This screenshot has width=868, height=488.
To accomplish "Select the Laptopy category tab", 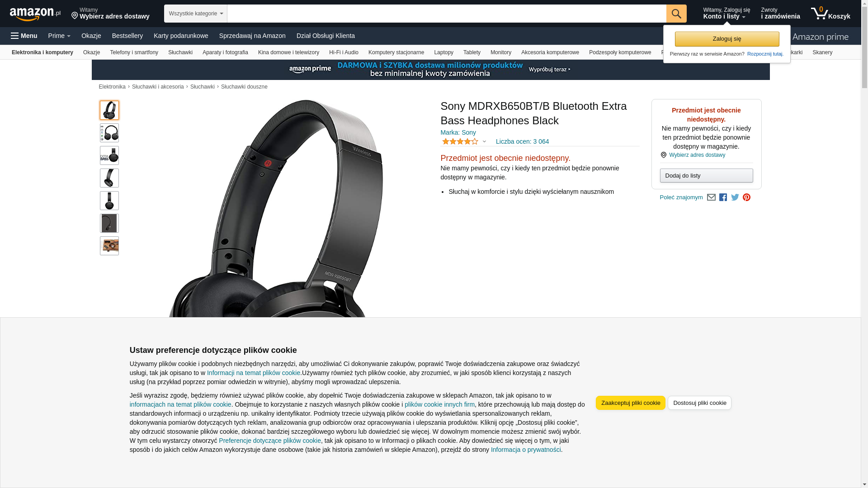I will (x=443, y=52).
